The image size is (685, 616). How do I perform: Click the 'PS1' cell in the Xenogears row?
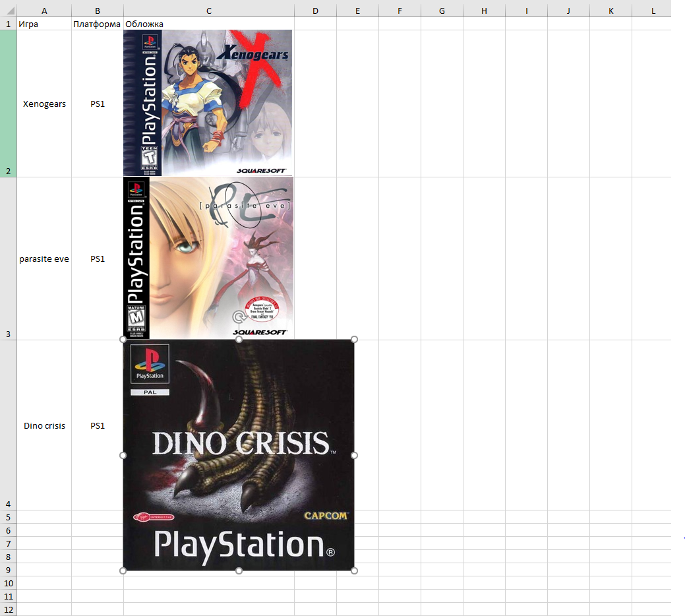point(98,104)
